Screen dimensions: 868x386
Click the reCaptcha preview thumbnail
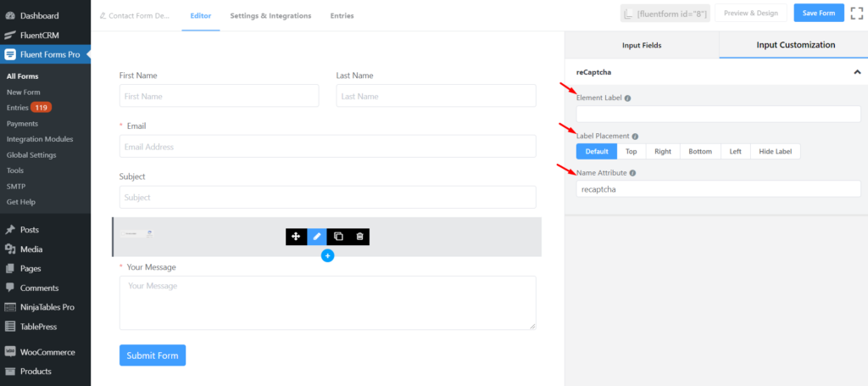pyautogui.click(x=137, y=233)
